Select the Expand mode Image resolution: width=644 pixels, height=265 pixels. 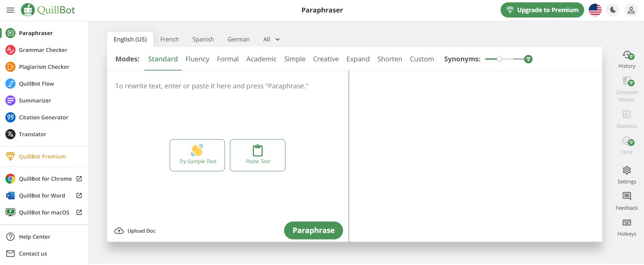tap(358, 59)
